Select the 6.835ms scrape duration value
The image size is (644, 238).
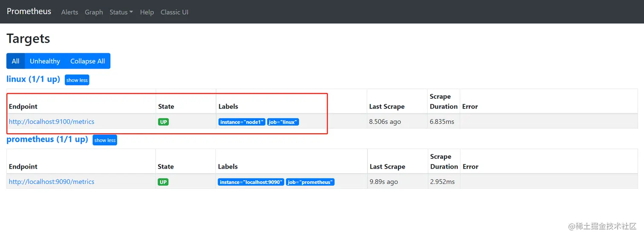442,122
